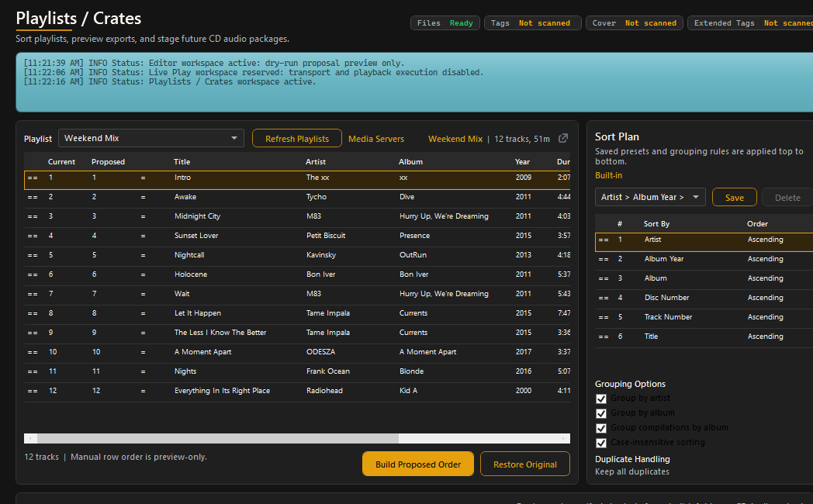This screenshot has width=813, height=504.
Task: Click the drag handle of the Title sort rule
Action: [x=604, y=337]
